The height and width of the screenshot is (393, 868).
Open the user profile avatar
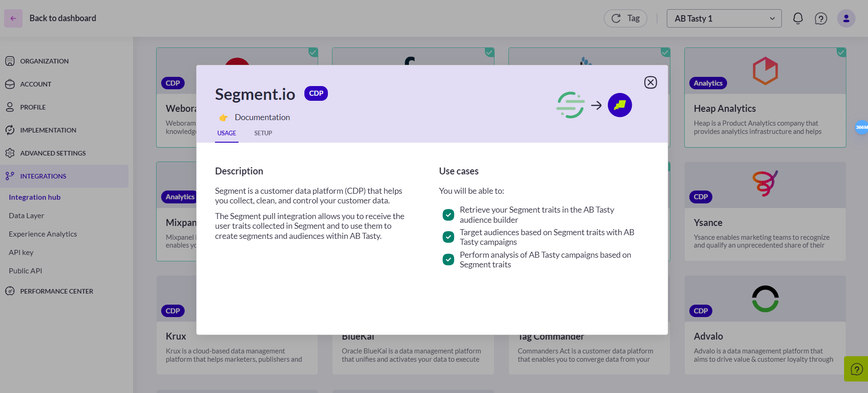point(846,18)
